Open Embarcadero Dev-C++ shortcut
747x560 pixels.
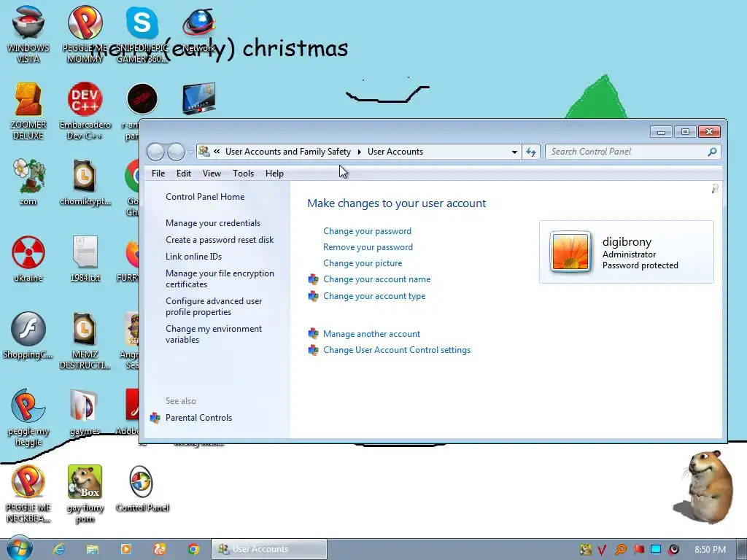(x=85, y=111)
